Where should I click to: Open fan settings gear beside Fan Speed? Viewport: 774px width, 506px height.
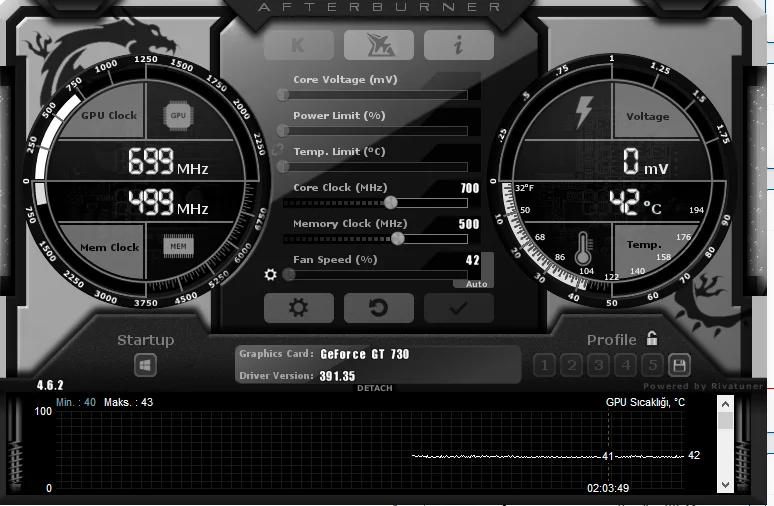point(271,274)
